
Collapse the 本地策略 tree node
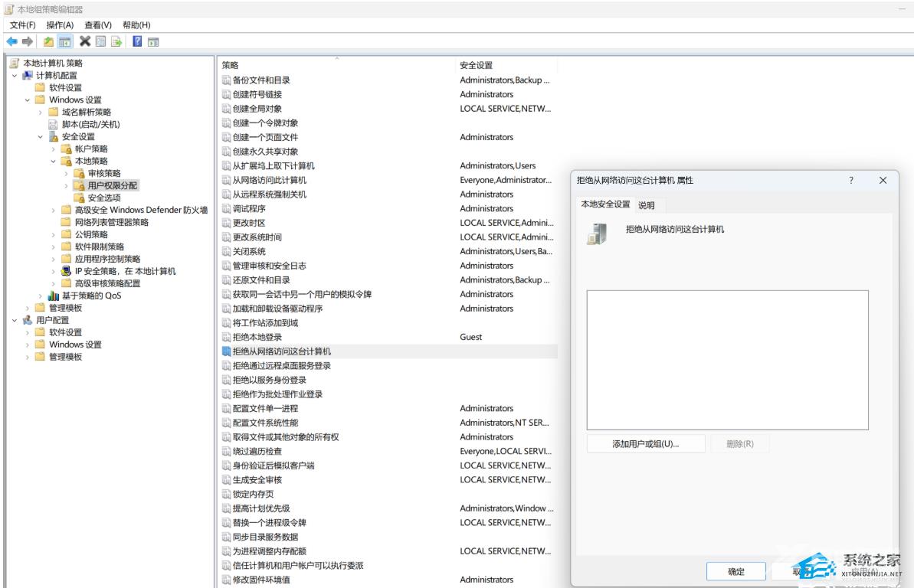coord(53,162)
